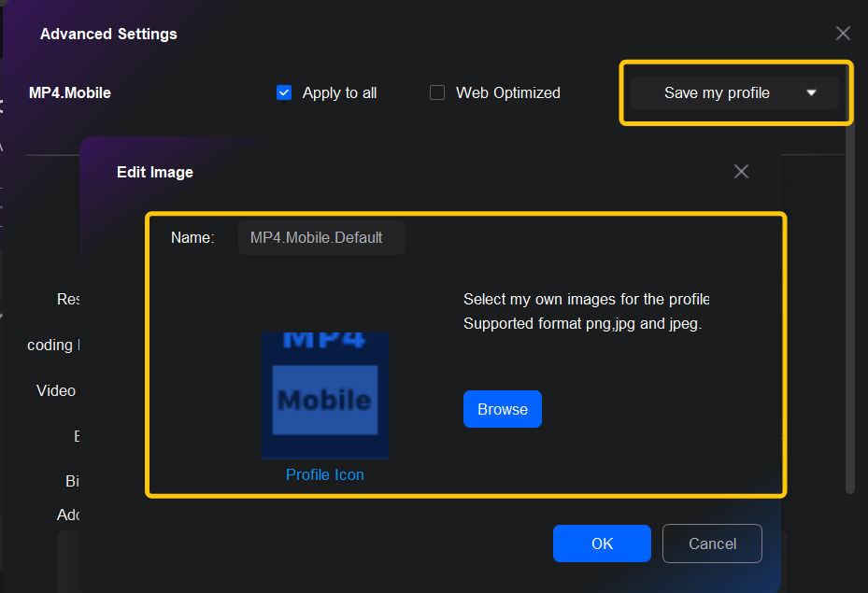
Task: Expand the Save my profile dropdown arrow
Action: 811,92
